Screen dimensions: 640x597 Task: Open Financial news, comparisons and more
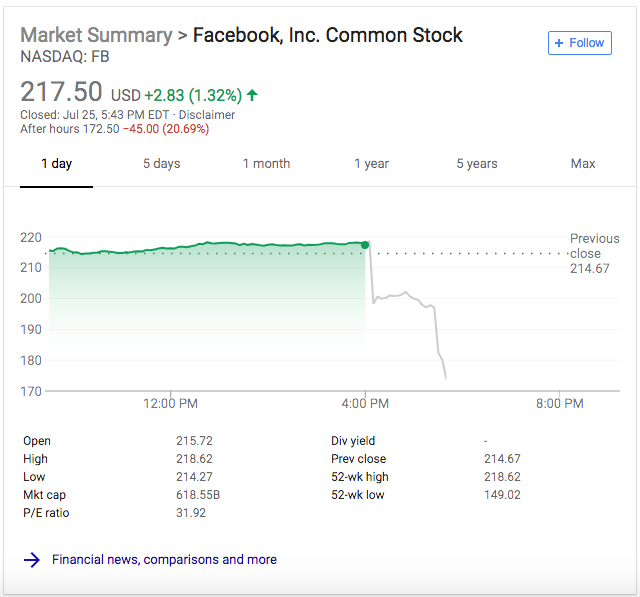pos(164,560)
